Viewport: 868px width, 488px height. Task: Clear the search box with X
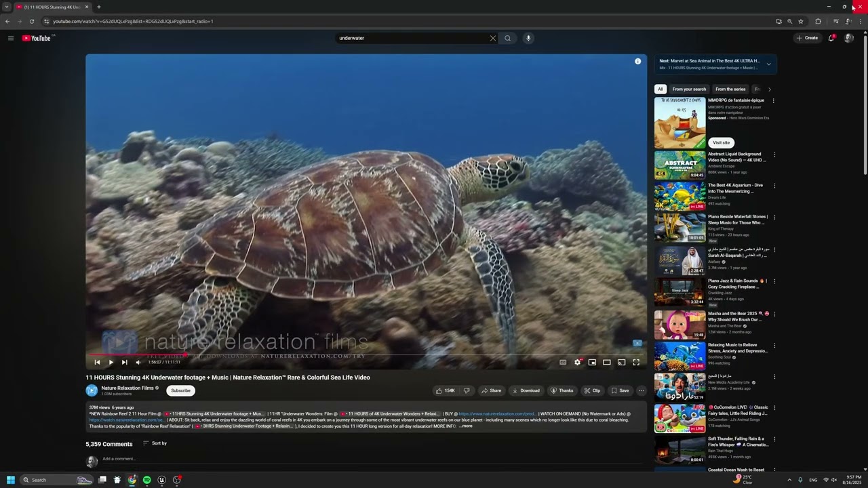point(493,38)
